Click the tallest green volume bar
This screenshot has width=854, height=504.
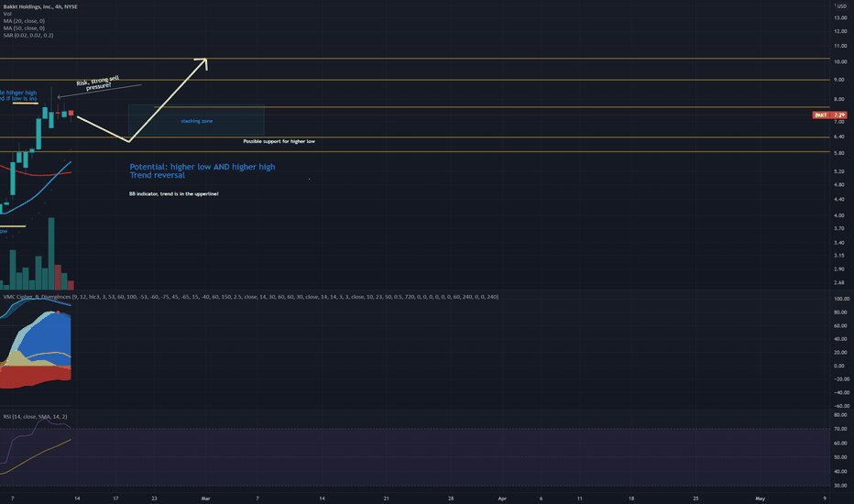coord(51,253)
